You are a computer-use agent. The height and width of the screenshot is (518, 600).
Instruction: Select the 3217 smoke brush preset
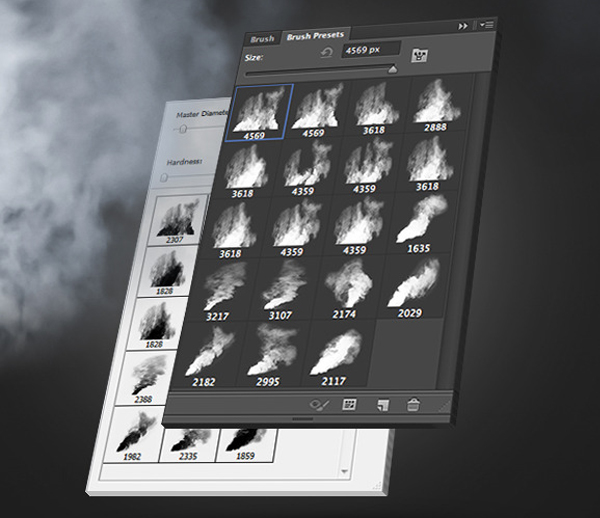coord(223,291)
